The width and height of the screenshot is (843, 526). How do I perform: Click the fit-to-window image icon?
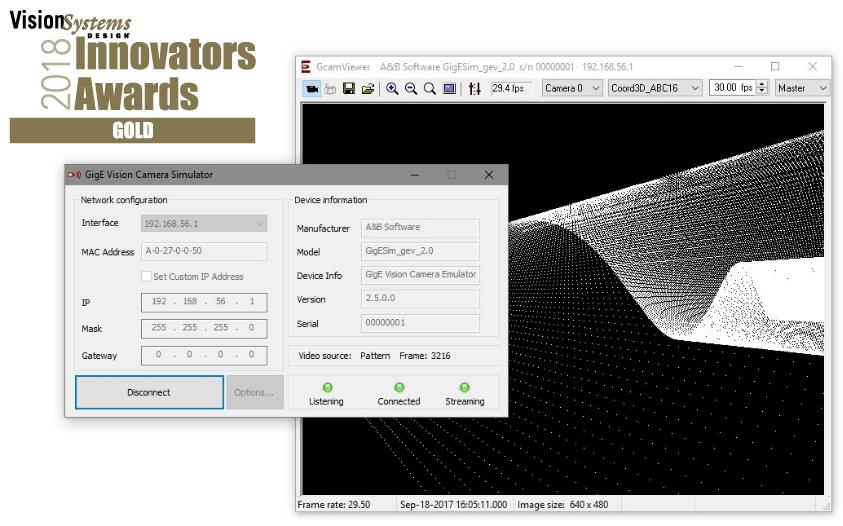[x=449, y=88]
